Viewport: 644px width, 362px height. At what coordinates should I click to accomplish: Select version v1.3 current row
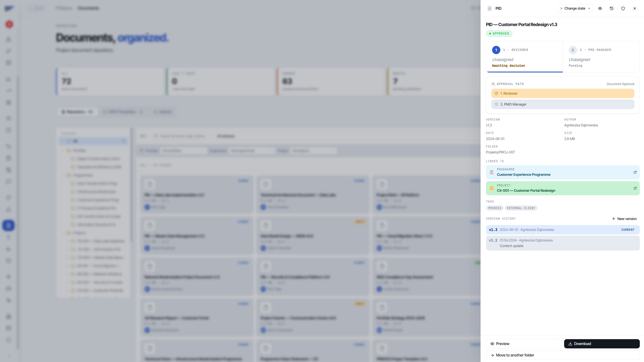[x=562, y=230]
